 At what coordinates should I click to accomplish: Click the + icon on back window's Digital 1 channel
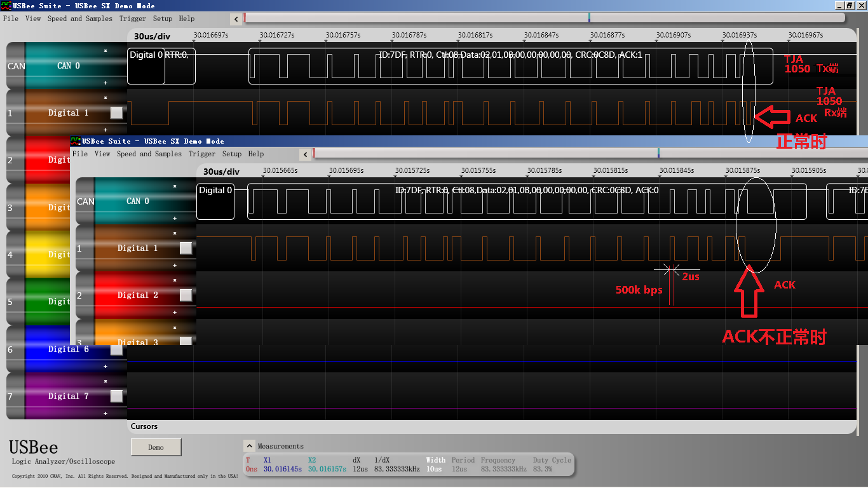tap(105, 130)
